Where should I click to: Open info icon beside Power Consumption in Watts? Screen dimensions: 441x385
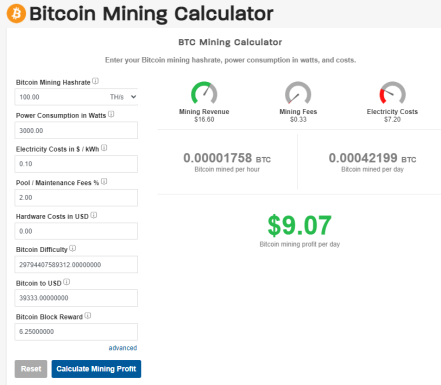[111, 114]
